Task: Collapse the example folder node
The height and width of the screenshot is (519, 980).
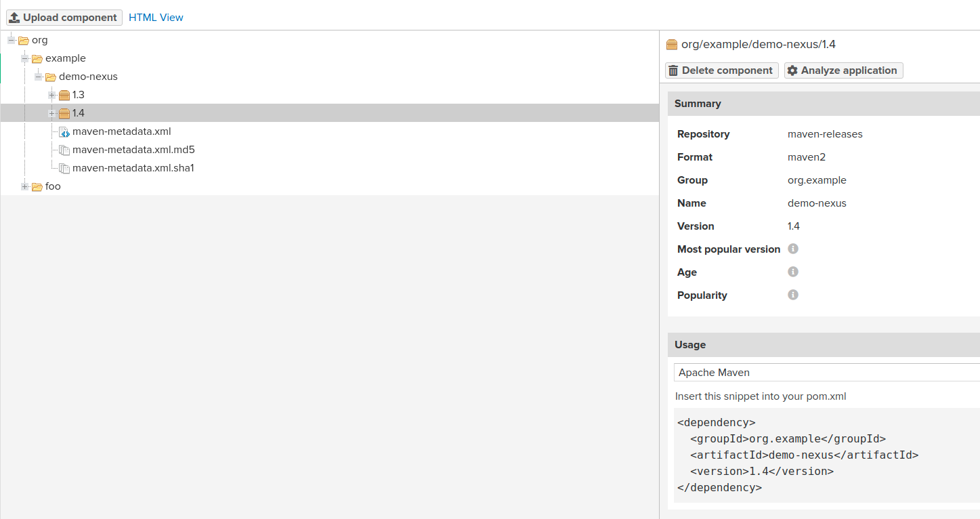Action: click(x=25, y=58)
